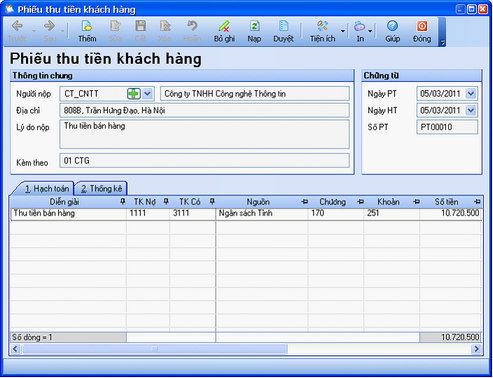The image size is (493, 378).
Task: Select footer total 10.720.500
Action: point(450,337)
